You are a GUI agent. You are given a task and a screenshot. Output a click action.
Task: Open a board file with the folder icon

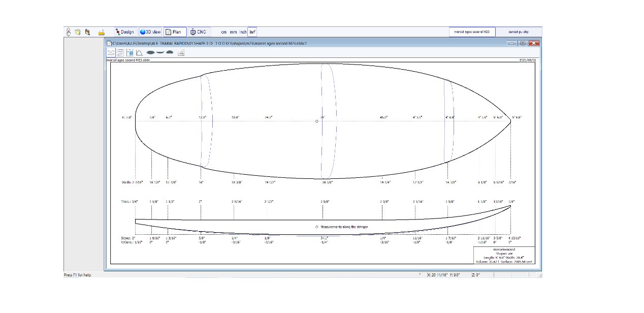pos(78,32)
